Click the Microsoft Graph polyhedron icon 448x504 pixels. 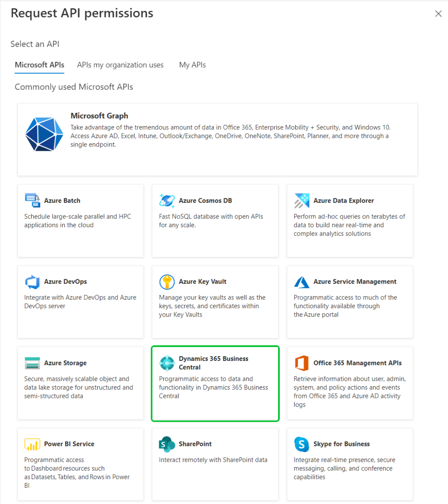tap(44, 134)
